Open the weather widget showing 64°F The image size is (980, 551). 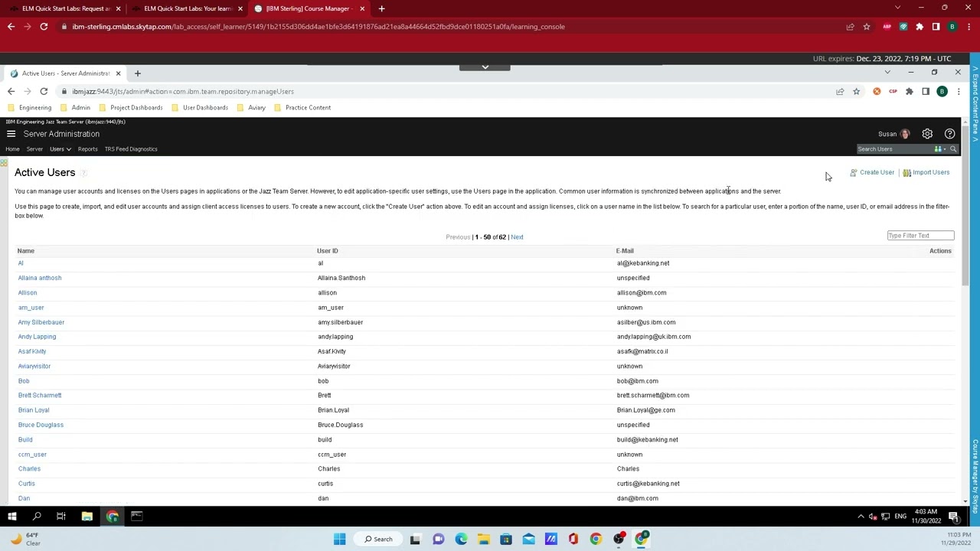click(x=24, y=540)
